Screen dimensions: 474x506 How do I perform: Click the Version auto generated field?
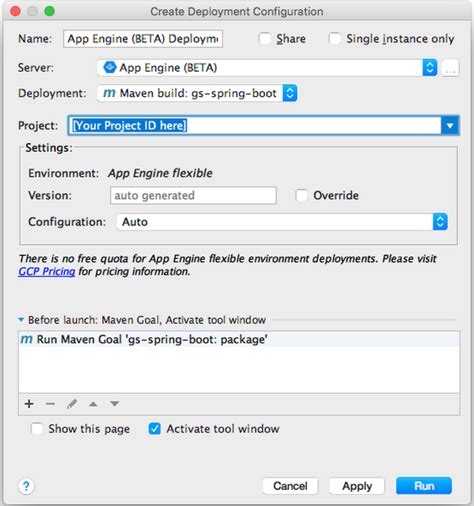click(193, 195)
